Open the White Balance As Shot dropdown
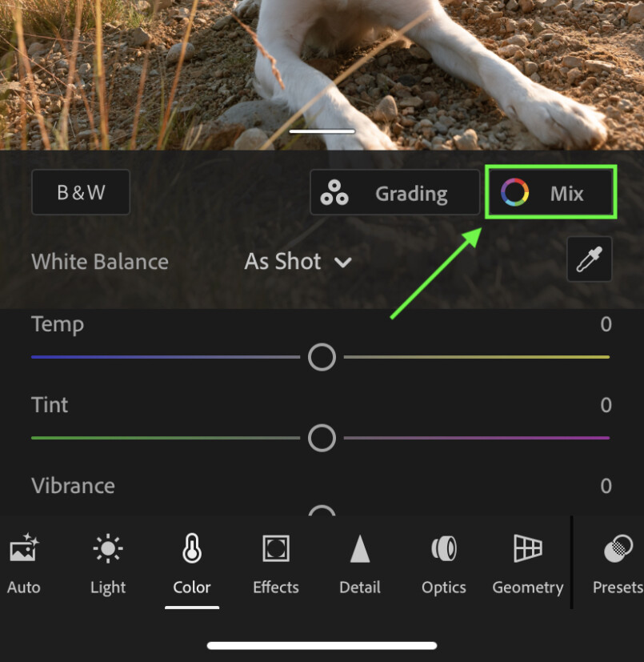 click(298, 261)
